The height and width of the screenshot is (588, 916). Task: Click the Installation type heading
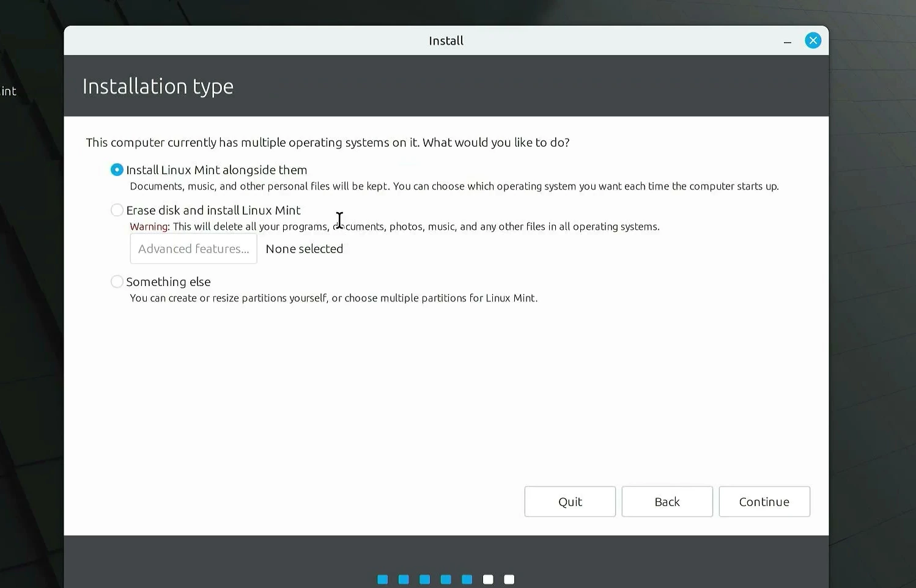point(158,87)
